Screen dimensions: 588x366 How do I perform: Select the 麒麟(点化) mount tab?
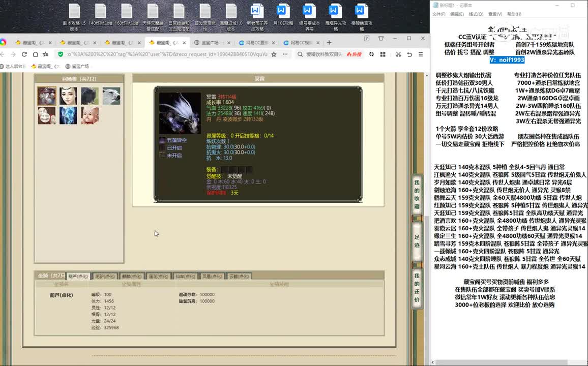point(131,276)
